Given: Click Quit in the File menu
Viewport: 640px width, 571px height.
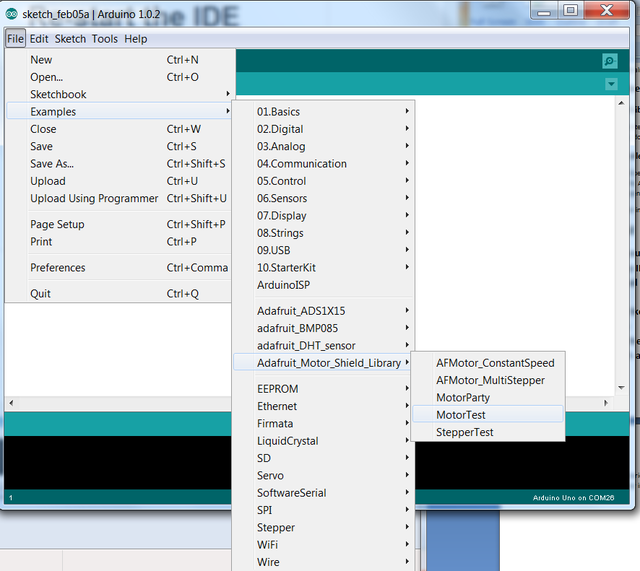Looking at the screenshot, I should [x=40, y=294].
